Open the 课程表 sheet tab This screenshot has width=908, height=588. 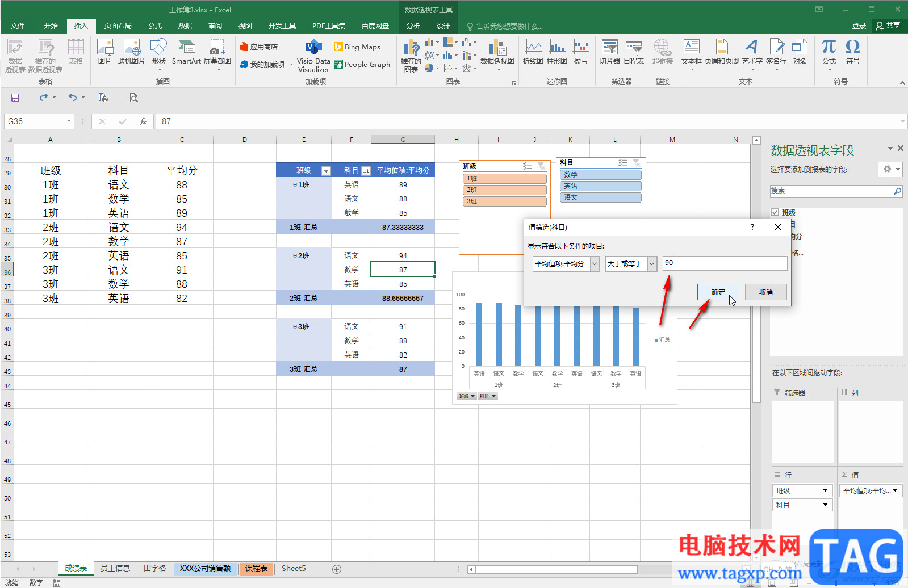[257, 568]
